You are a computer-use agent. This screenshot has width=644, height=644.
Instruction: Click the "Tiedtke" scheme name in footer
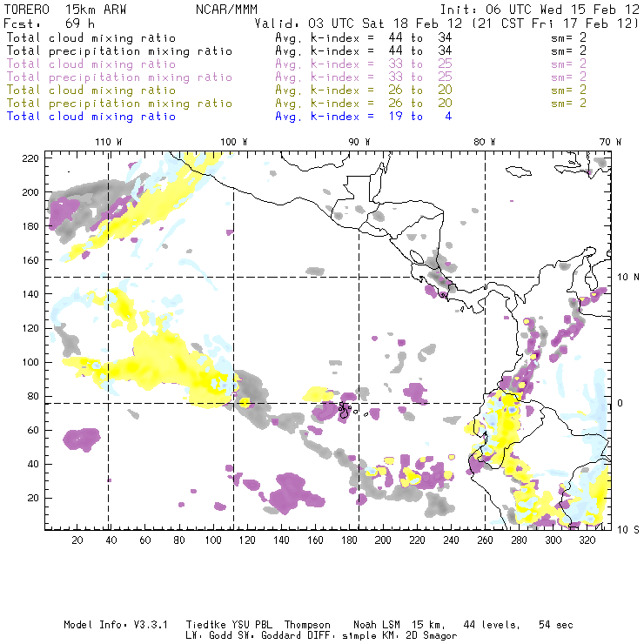pyautogui.click(x=206, y=625)
